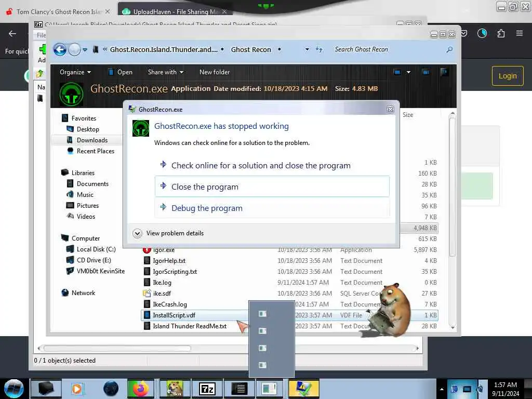Select Libraries in the navigation pane
The width and height of the screenshot is (532, 399).
click(83, 172)
